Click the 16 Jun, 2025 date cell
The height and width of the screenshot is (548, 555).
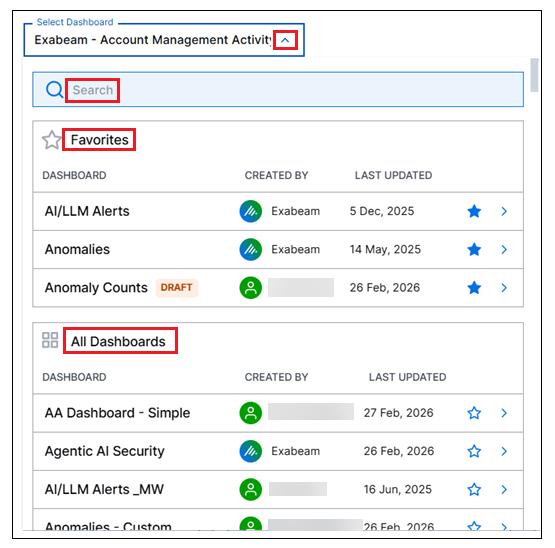click(398, 490)
